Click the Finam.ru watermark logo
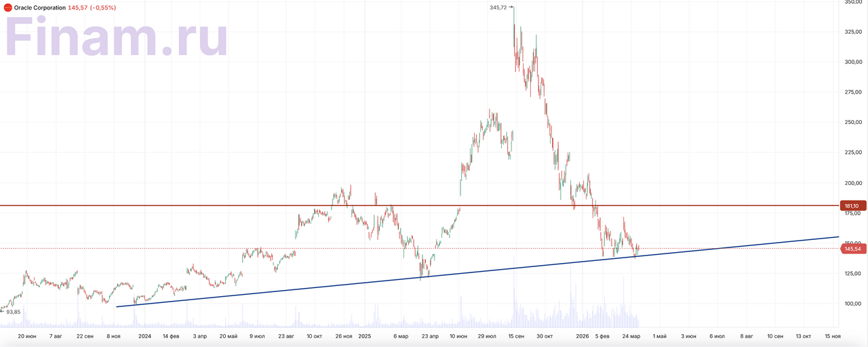Screen dimensions: 868x347 click(117, 39)
